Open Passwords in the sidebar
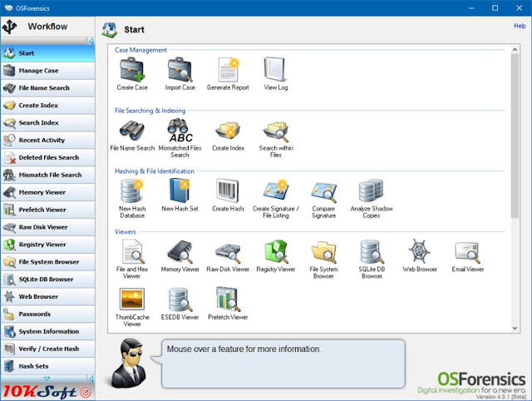Screen dimensions: 532x401 point(48,314)
